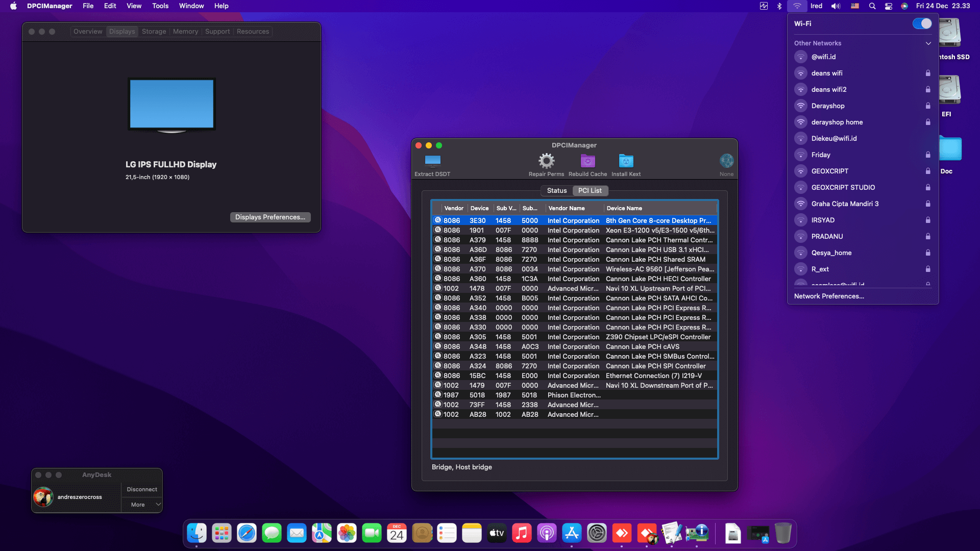Open the File menu
This screenshot has height=551, width=980.
click(88, 6)
